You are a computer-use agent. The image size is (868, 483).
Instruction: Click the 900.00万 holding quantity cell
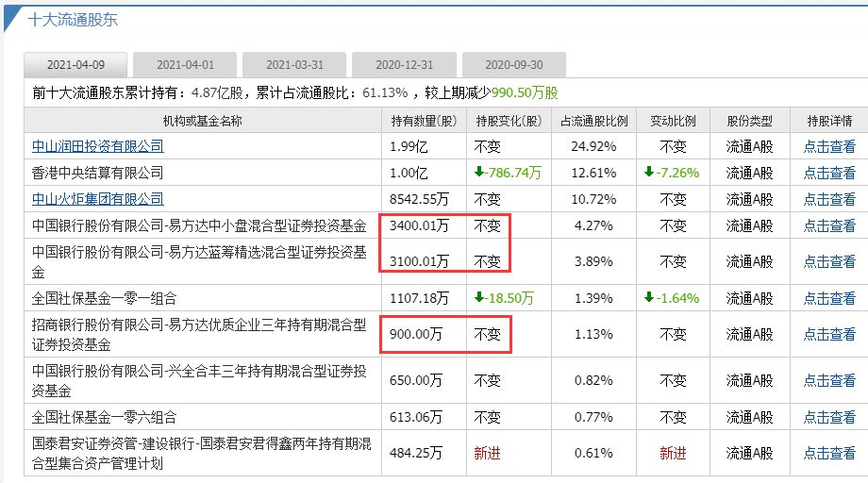[424, 334]
